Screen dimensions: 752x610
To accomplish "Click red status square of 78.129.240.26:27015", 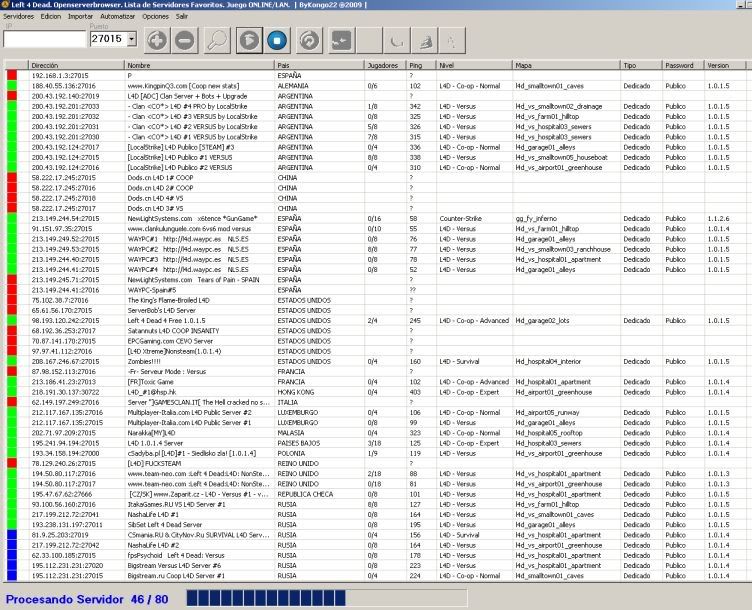I will [12, 463].
